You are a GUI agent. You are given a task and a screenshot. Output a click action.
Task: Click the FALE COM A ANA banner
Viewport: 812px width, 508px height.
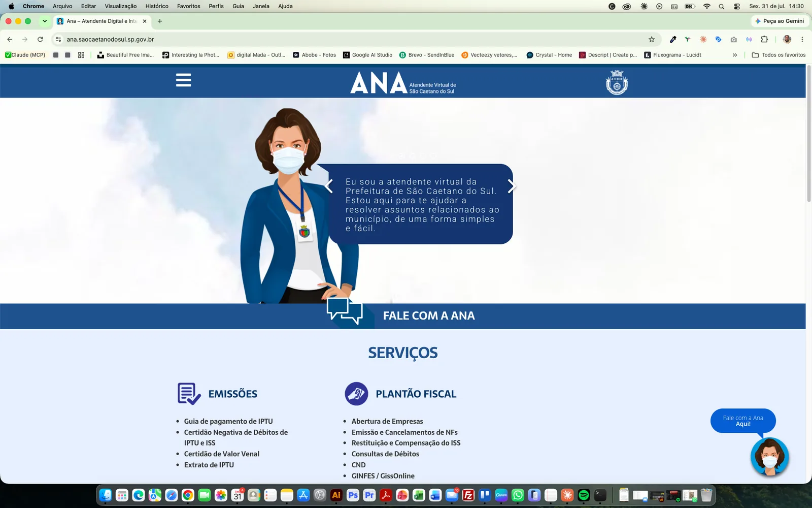[403, 316]
